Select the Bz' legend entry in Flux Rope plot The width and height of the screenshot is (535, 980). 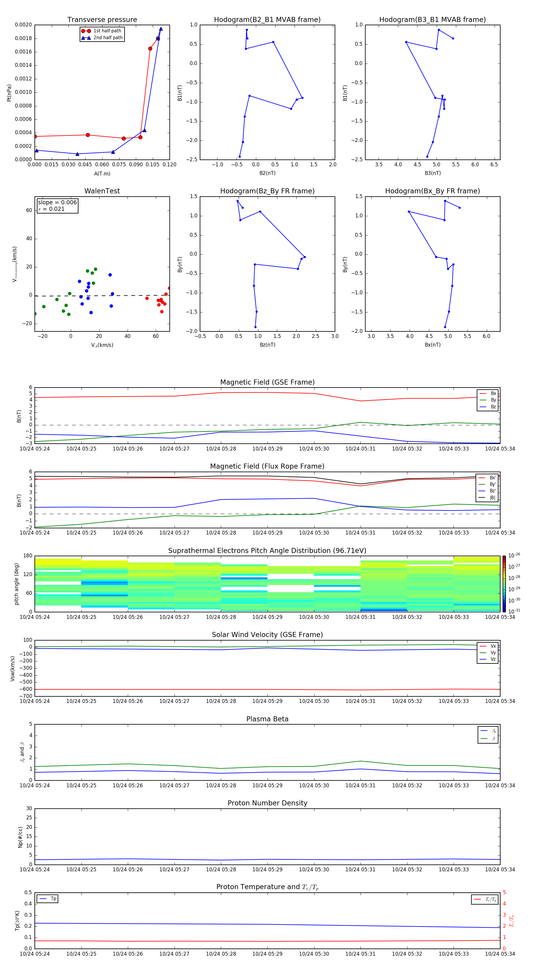487,491
